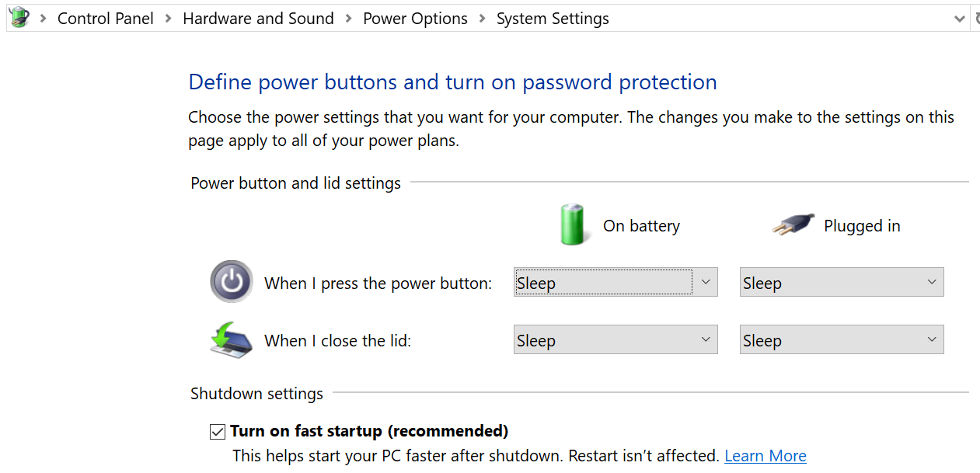This screenshot has height=473, width=980.
Task: Uncheck Turn on fast startup (recommended)
Action: pos(217,430)
